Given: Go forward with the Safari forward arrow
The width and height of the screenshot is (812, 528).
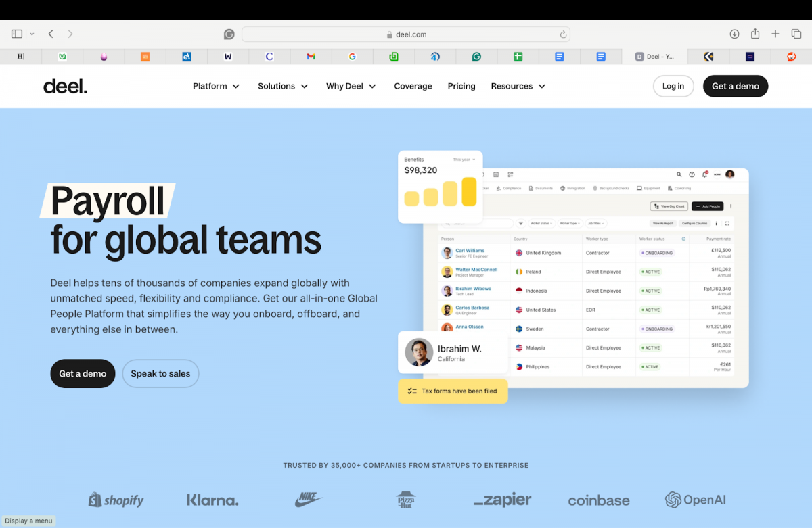Looking at the screenshot, I should (70, 34).
